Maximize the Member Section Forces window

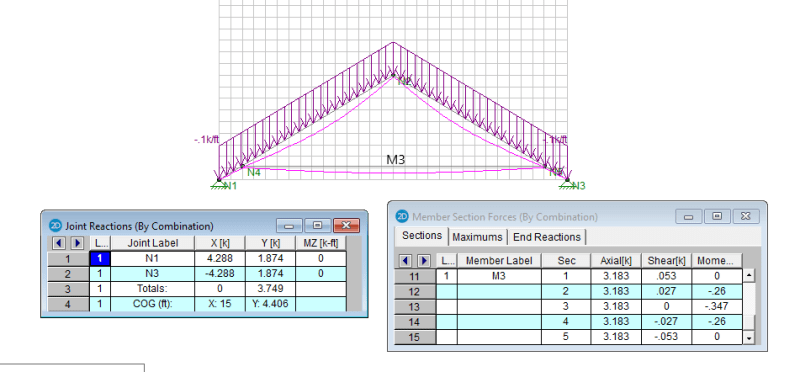[x=717, y=216]
